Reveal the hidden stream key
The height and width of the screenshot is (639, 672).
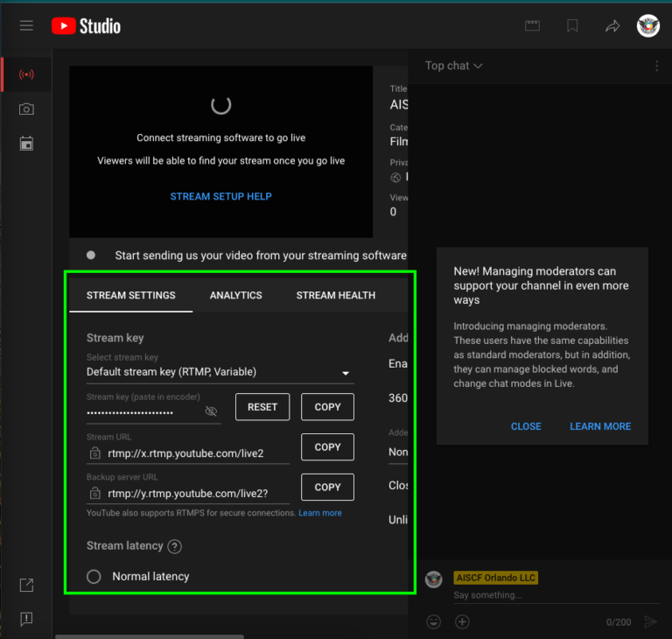[x=211, y=411]
